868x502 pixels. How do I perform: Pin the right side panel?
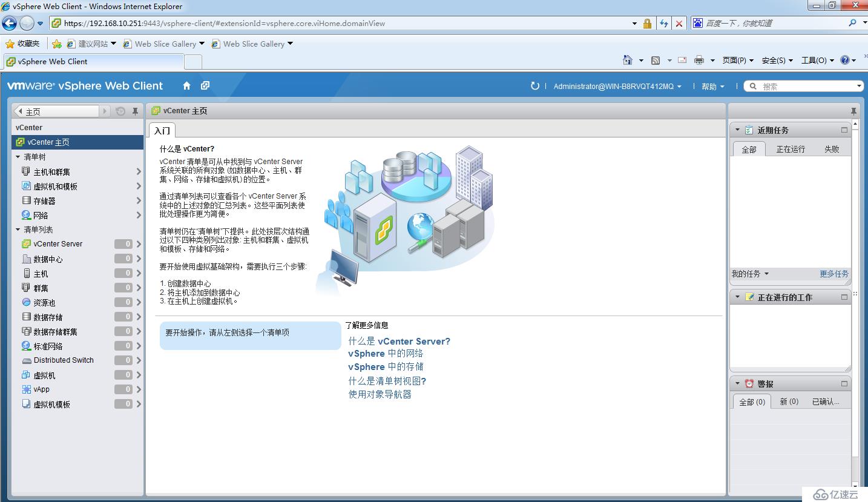point(853,111)
